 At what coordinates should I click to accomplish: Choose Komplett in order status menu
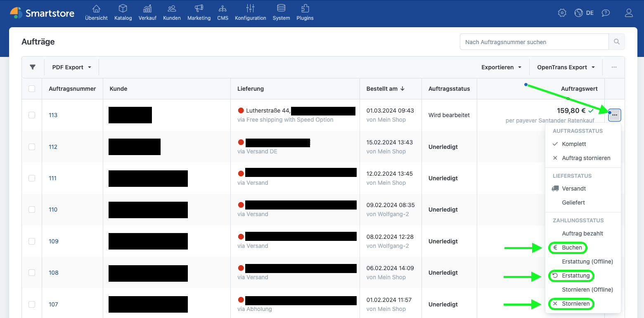pyautogui.click(x=583, y=144)
